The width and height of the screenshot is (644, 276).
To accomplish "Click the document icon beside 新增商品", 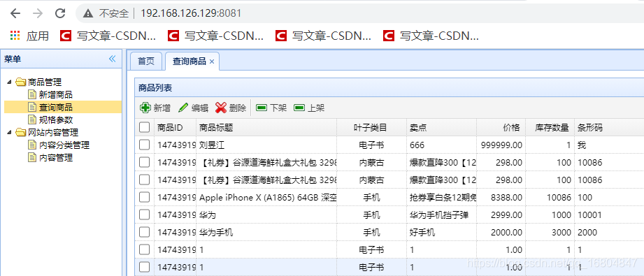I will [32, 94].
